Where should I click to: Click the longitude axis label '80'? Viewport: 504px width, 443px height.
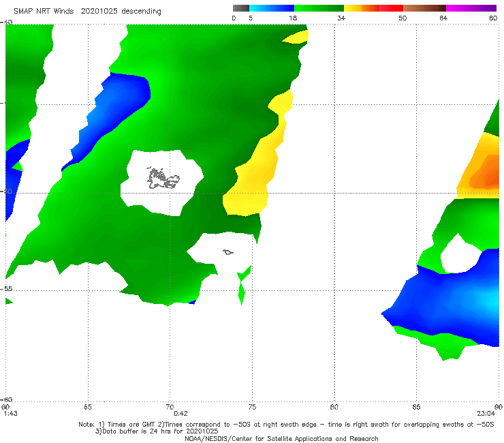coord(334,407)
